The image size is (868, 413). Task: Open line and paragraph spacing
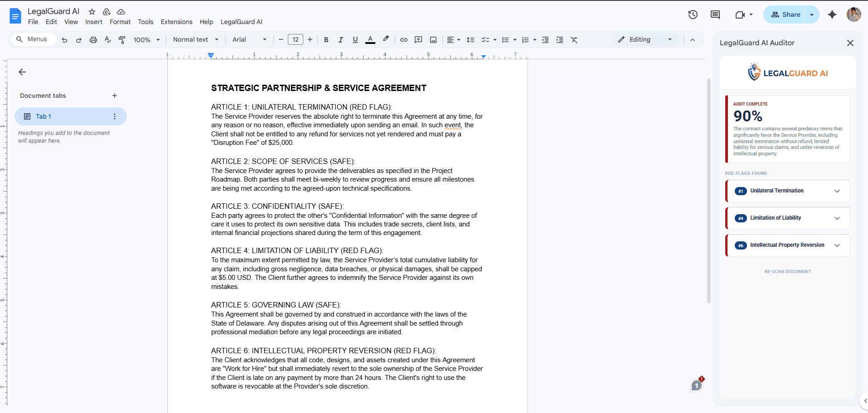coord(470,40)
